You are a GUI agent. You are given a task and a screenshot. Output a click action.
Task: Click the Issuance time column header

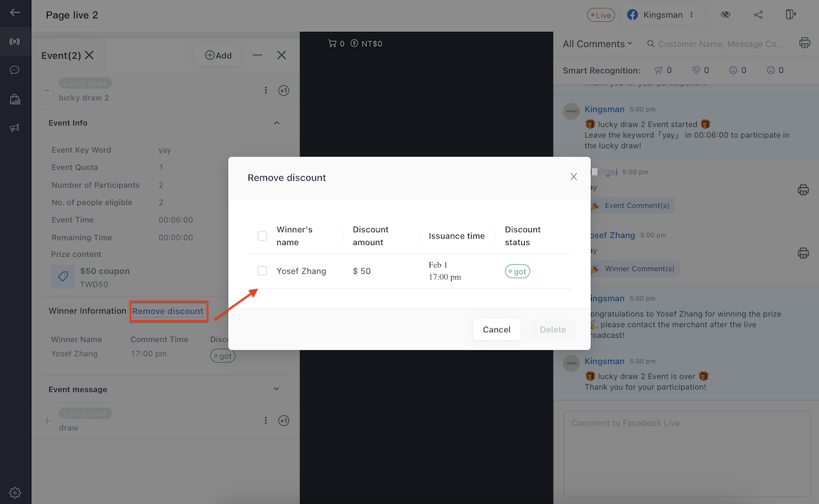point(457,236)
